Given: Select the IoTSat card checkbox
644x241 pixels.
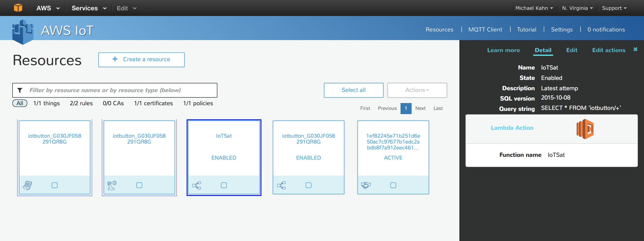Looking at the screenshot, I should point(224,185).
